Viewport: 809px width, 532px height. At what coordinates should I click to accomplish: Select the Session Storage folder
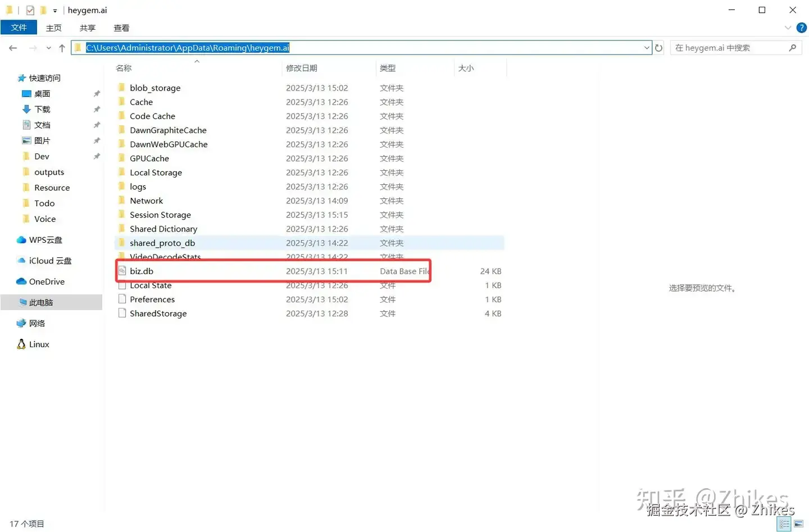[x=160, y=215]
